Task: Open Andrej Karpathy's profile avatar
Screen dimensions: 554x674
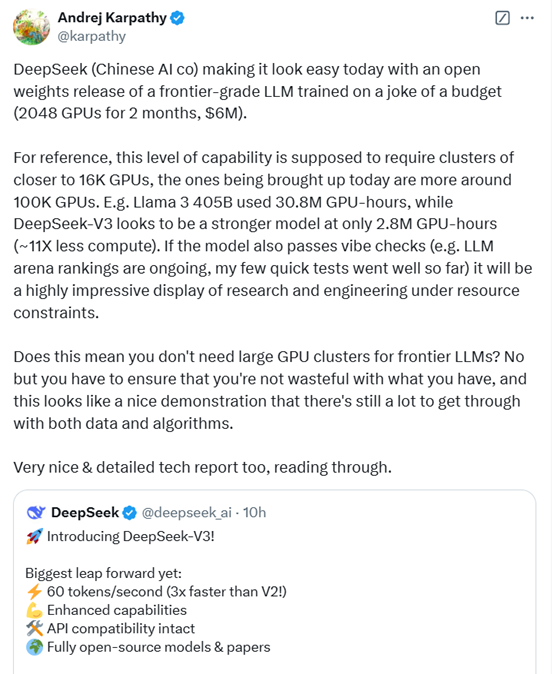Action: point(31,27)
